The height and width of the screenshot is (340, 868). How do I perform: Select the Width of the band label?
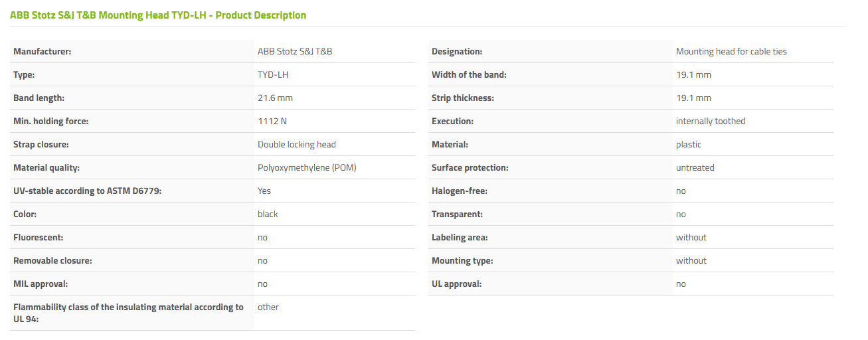[x=469, y=74]
